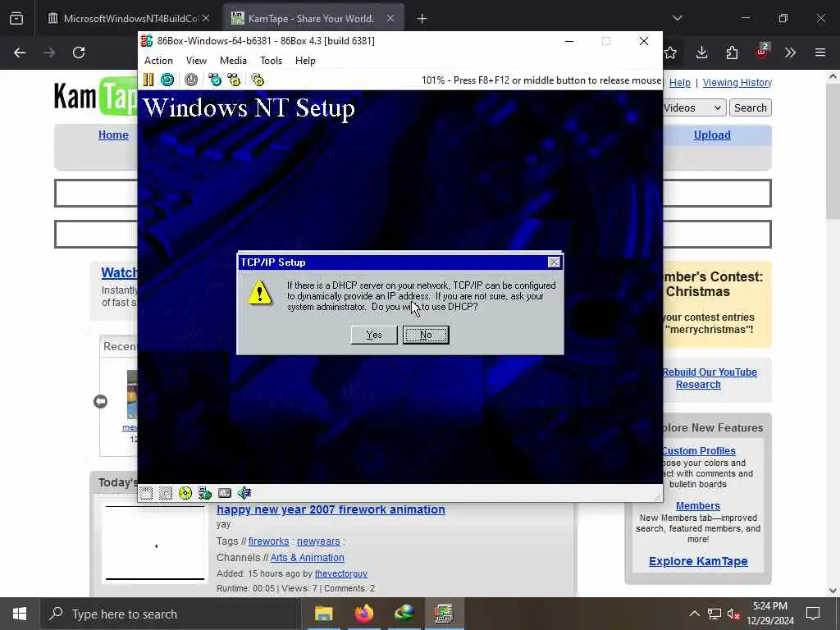The height and width of the screenshot is (630, 840).
Task: Open KamTape Home link
Action: point(113,135)
